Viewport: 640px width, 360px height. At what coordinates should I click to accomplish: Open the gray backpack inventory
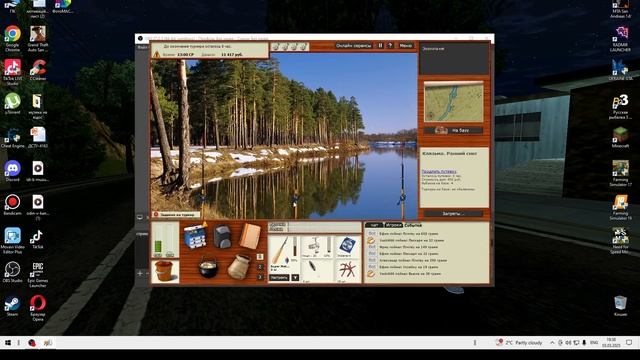(x=222, y=236)
